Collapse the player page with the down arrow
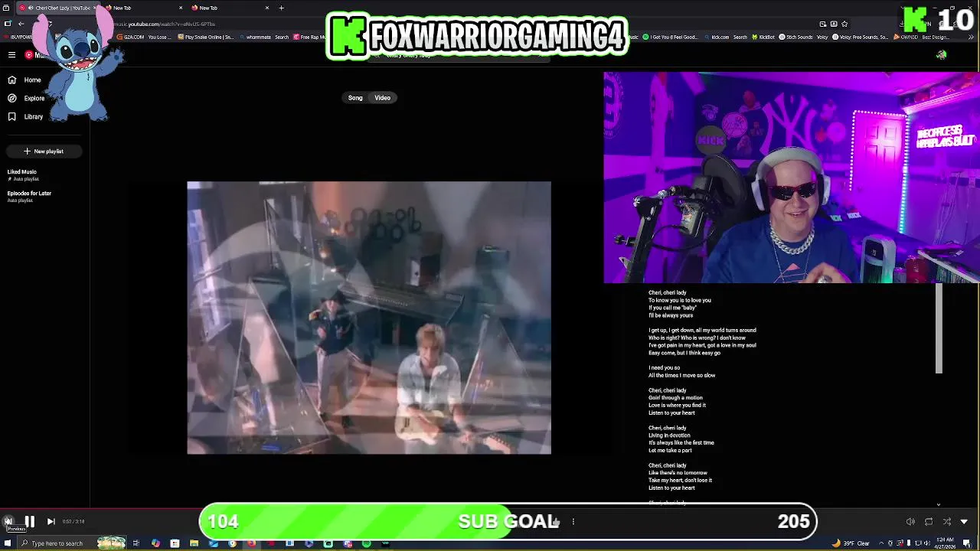This screenshot has width=980, height=551. coord(964,522)
